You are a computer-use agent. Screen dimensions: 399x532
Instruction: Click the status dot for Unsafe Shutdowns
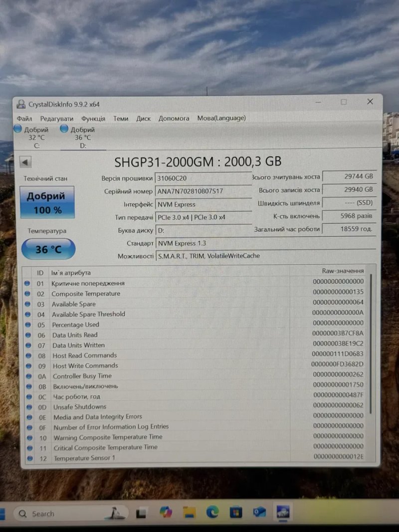pos(29,407)
